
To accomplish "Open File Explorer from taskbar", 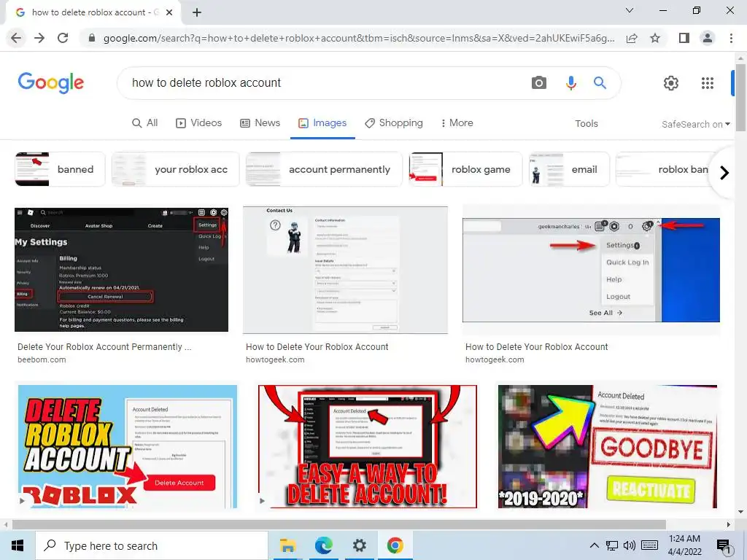I will pos(287,545).
